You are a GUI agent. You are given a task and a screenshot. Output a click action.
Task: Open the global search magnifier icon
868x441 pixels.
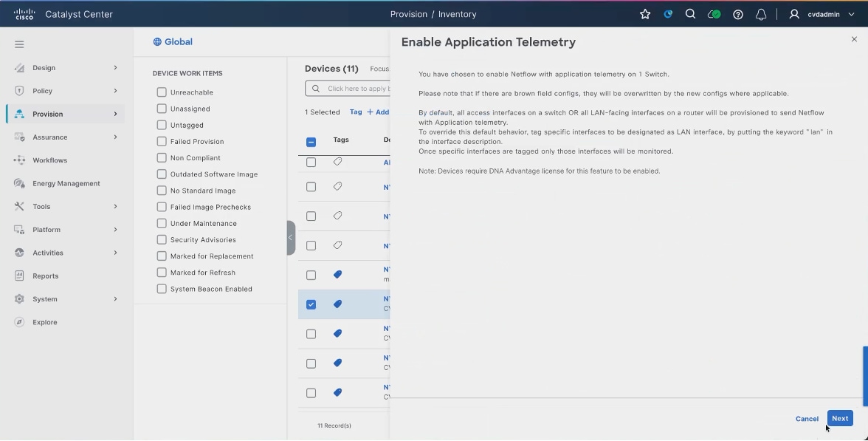(x=690, y=15)
